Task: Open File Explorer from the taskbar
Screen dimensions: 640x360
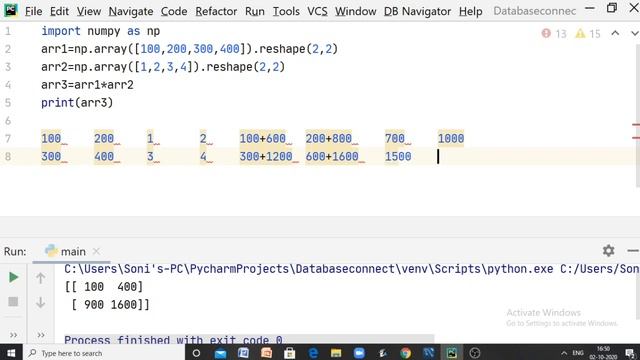Action: point(336,353)
